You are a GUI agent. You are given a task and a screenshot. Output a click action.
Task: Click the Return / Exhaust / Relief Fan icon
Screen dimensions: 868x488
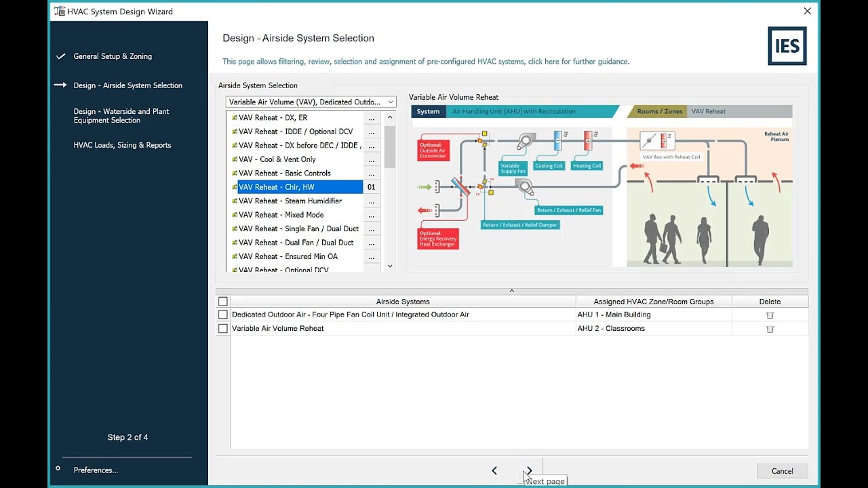tap(526, 187)
